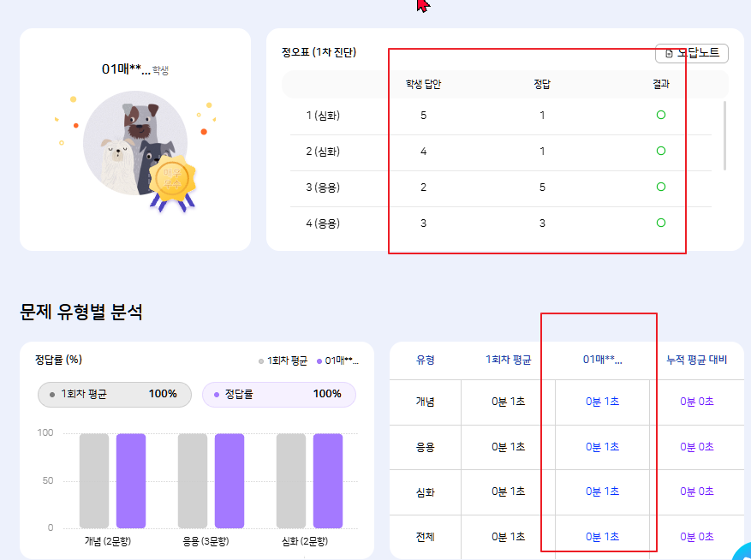This screenshot has width=751, height=560.
Task: Select the result circle for question 3 (응용)
Action: tap(660, 187)
